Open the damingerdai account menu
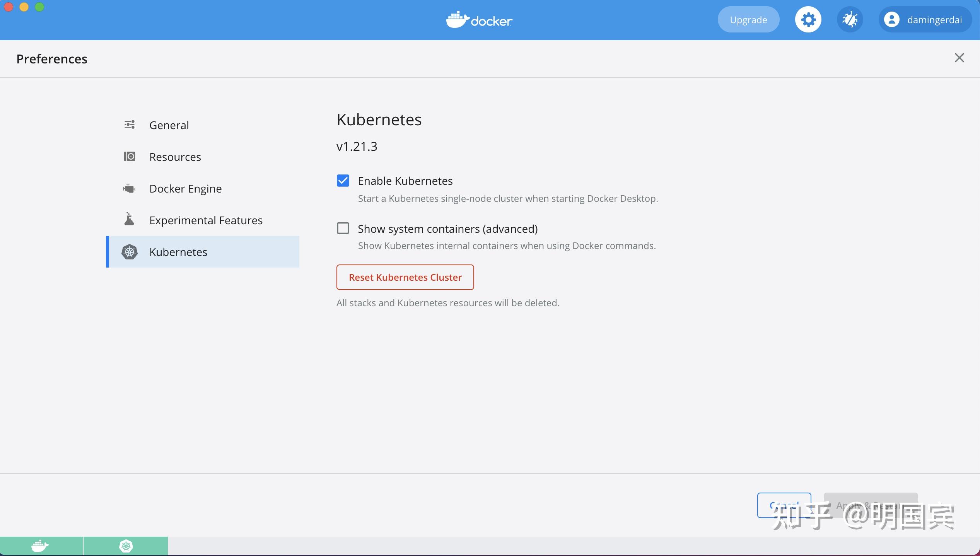The height and width of the screenshot is (556, 980). (x=925, y=19)
